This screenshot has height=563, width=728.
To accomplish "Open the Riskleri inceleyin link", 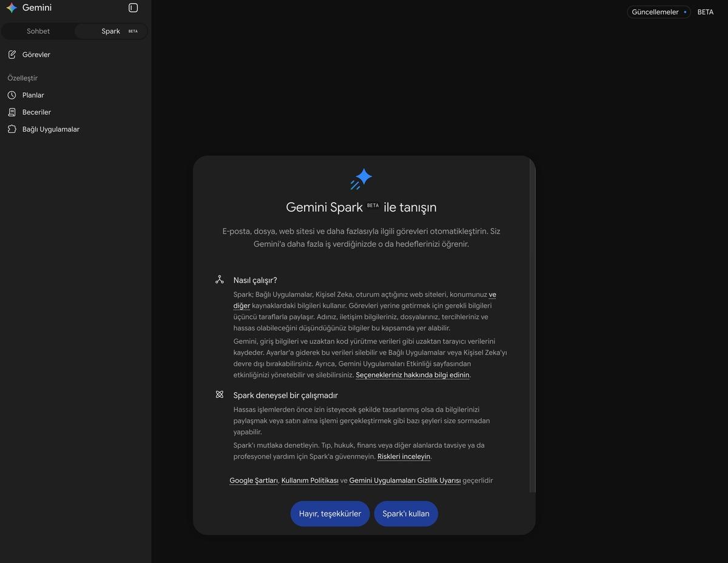I will coord(403,457).
